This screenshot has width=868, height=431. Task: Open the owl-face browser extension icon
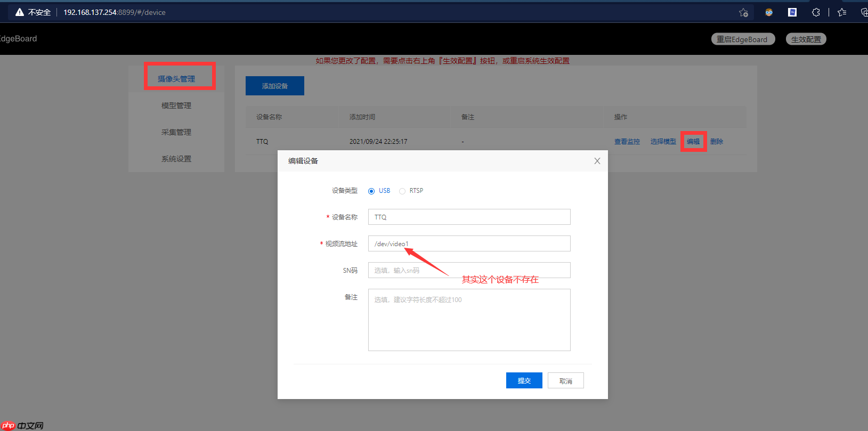pos(768,12)
